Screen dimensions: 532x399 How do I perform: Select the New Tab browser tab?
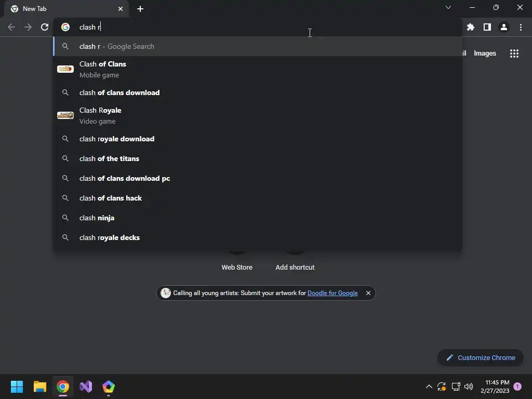(x=66, y=9)
